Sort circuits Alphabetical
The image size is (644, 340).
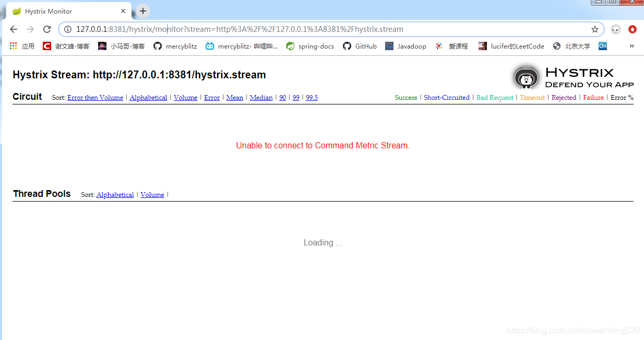point(148,98)
